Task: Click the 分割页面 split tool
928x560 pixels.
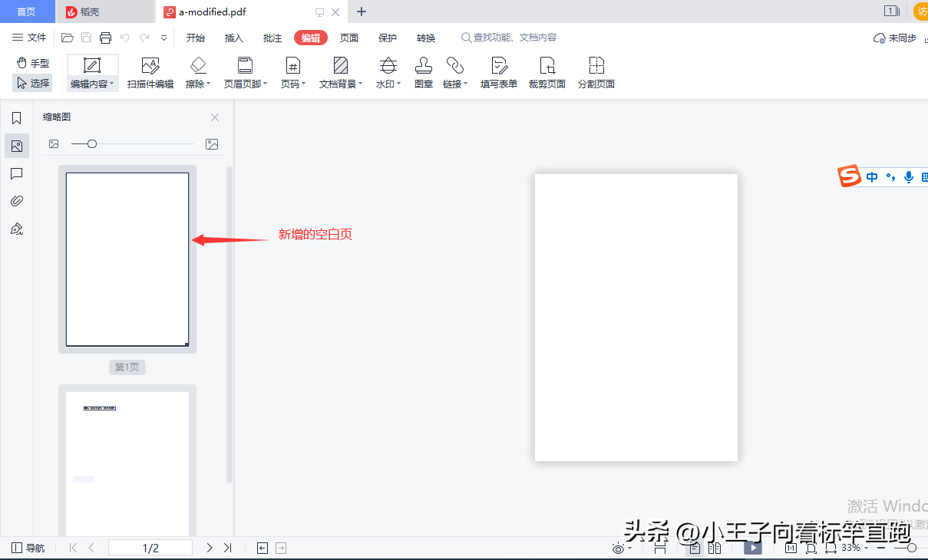Action: pyautogui.click(x=596, y=74)
